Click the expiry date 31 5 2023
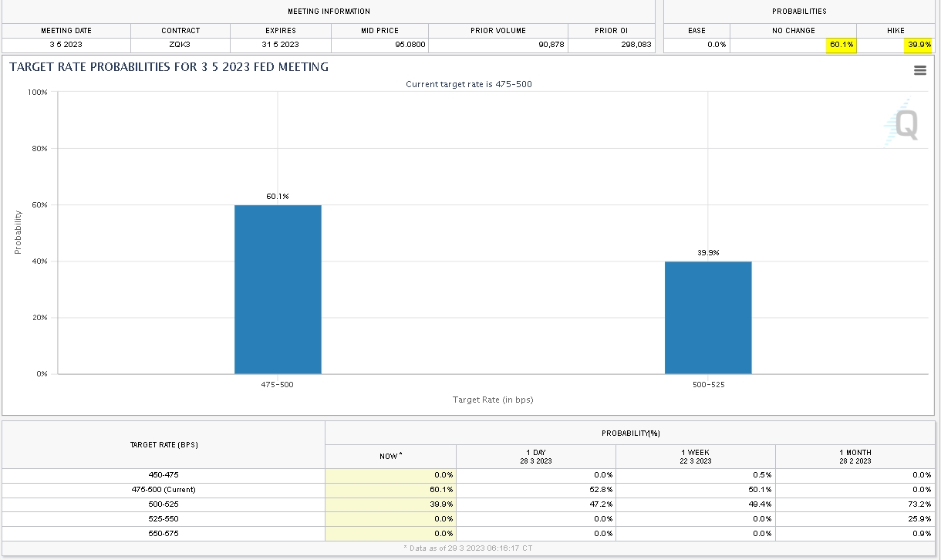This screenshot has height=560, width=941. (x=280, y=45)
